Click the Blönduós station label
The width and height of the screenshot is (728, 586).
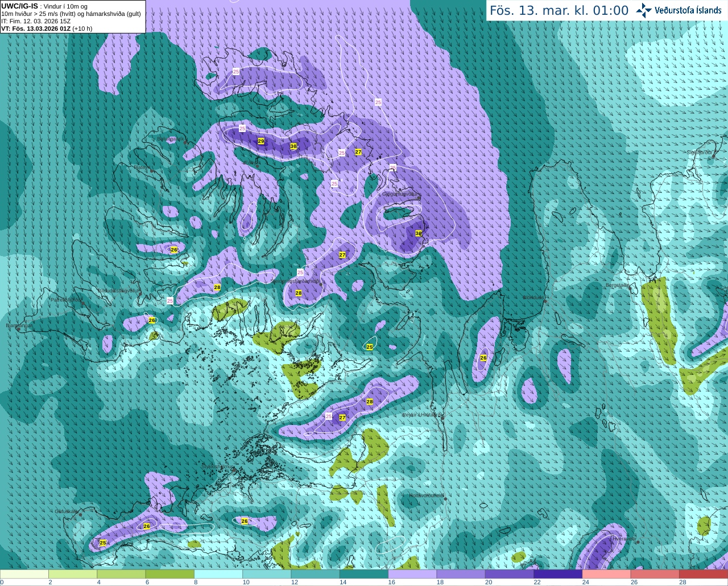coord(533,297)
